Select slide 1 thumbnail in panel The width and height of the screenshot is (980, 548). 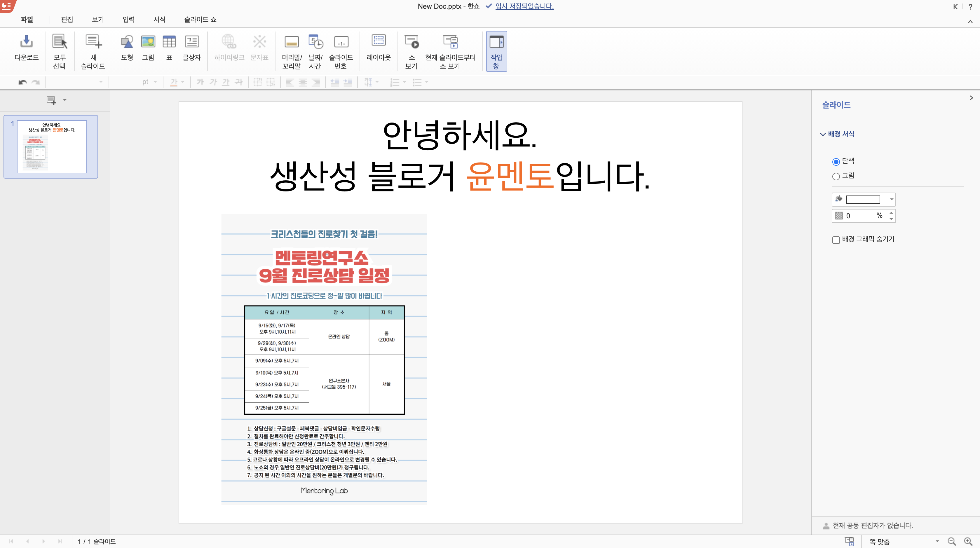click(x=52, y=146)
